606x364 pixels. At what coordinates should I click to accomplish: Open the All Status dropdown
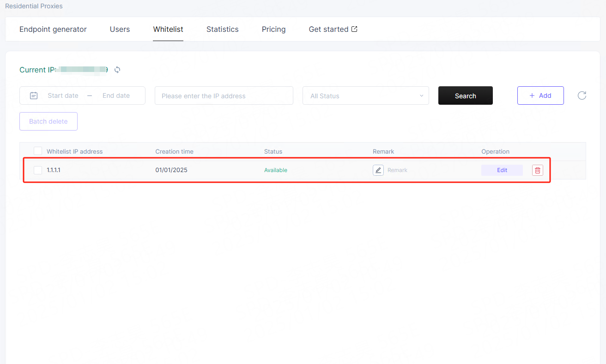click(366, 95)
